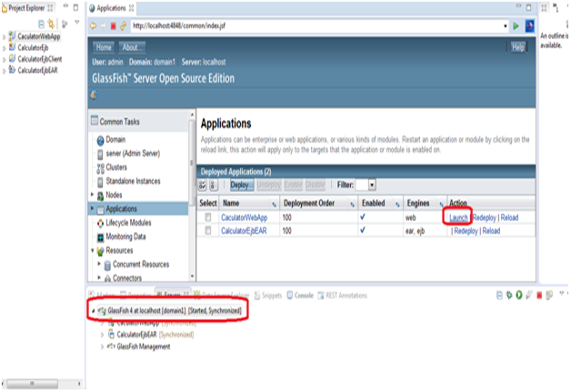Click the About... button
The image size is (571, 392).
click(131, 47)
